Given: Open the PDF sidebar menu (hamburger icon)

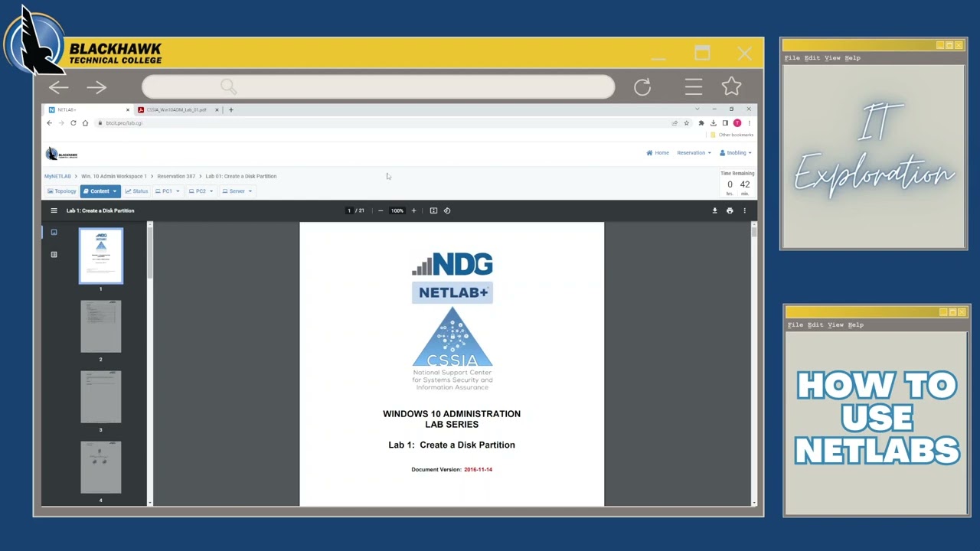Looking at the screenshot, I should (x=54, y=210).
